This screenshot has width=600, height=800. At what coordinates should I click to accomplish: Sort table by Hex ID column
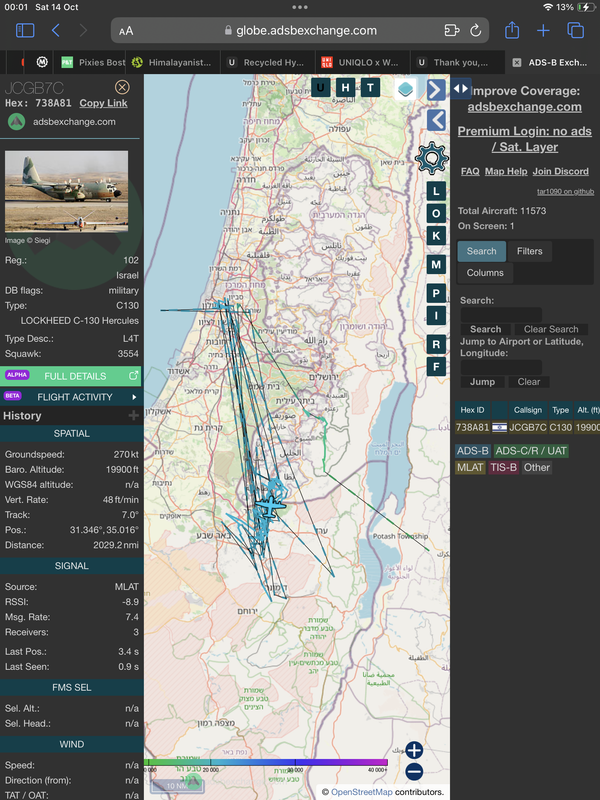472,410
